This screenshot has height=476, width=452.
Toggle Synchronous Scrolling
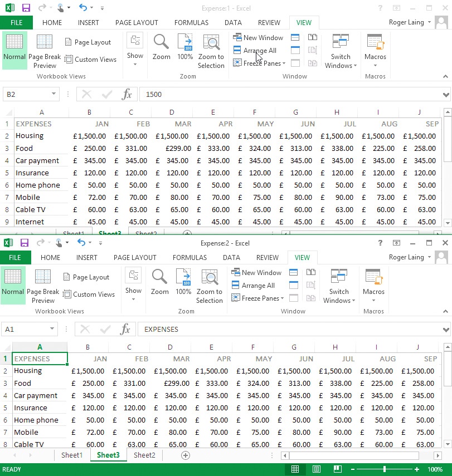point(313,50)
